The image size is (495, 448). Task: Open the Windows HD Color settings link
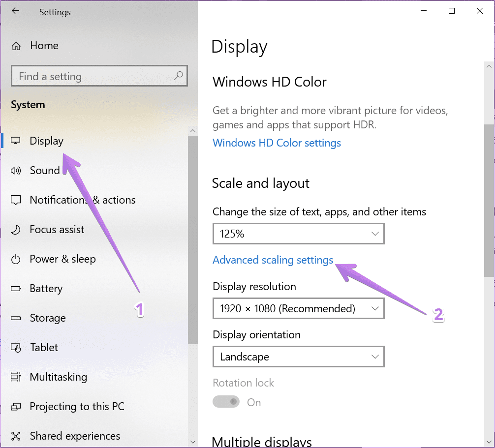[277, 143]
